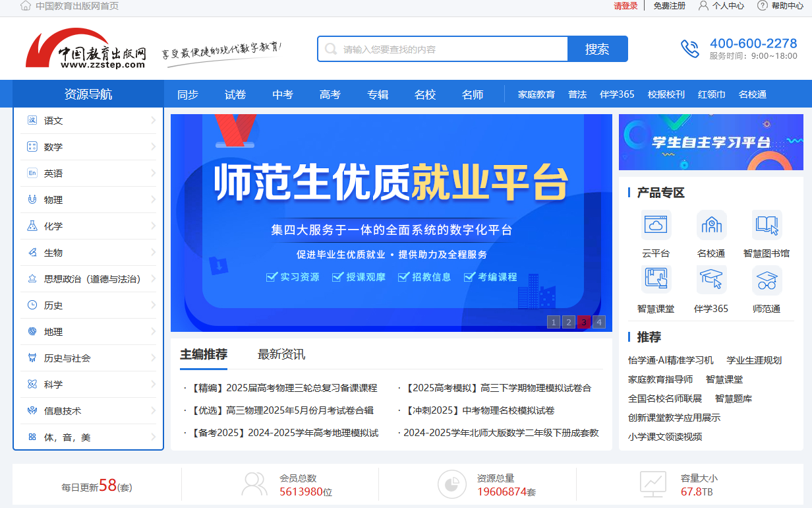The image size is (812, 508).
Task: Click the 数学 subject icon in sidebar
Action: coord(32,147)
